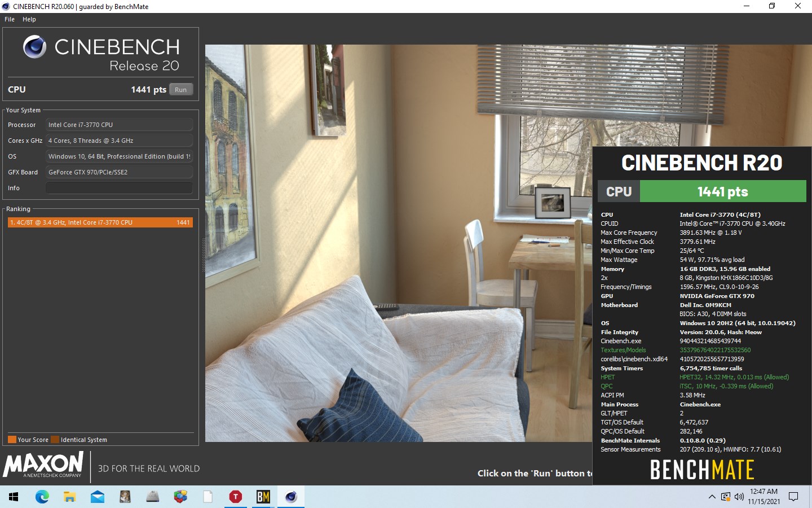This screenshot has height=508, width=812.
Task: Click the title bar Cinebench app icon
Action: (6, 6)
